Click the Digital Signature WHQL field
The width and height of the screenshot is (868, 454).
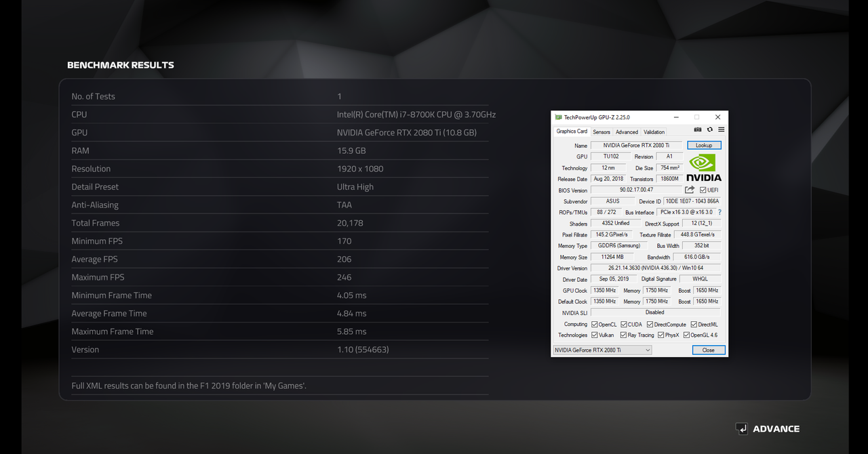point(700,279)
